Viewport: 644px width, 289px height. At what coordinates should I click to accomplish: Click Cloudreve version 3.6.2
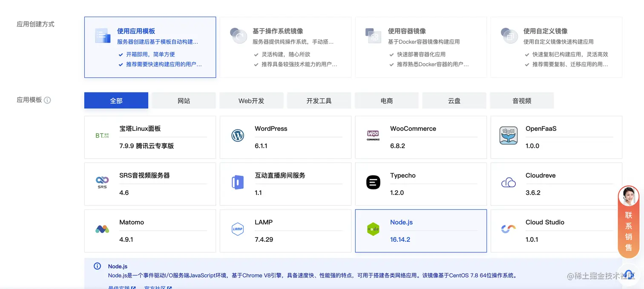click(533, 192)
